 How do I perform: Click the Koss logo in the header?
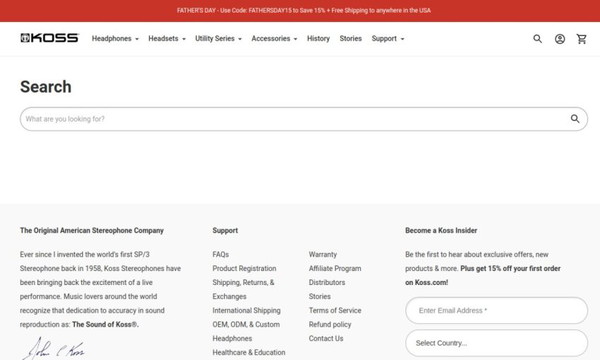pos(50,38)
